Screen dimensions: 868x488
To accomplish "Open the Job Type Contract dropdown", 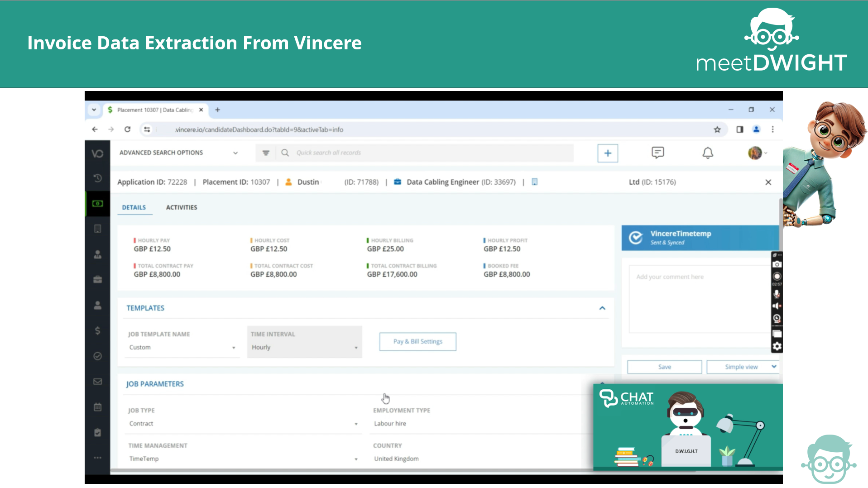I will point(243,424).
